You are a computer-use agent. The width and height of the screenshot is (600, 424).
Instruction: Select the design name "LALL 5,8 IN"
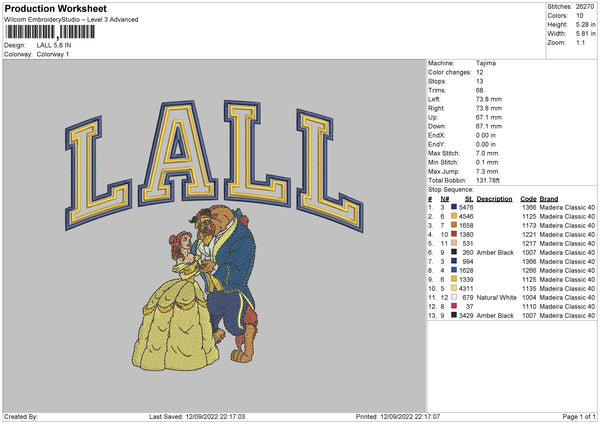pyautogui.click(x=54, y=45)
